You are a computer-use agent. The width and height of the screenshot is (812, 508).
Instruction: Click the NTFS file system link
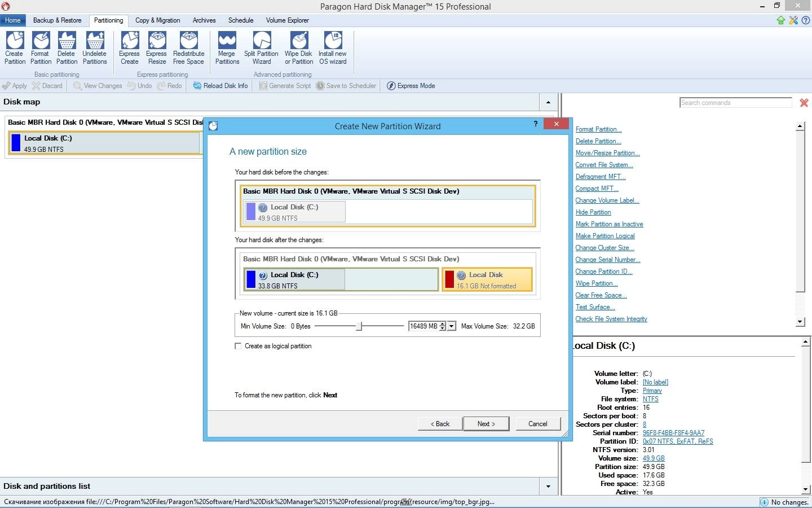(x=650, y=399)
